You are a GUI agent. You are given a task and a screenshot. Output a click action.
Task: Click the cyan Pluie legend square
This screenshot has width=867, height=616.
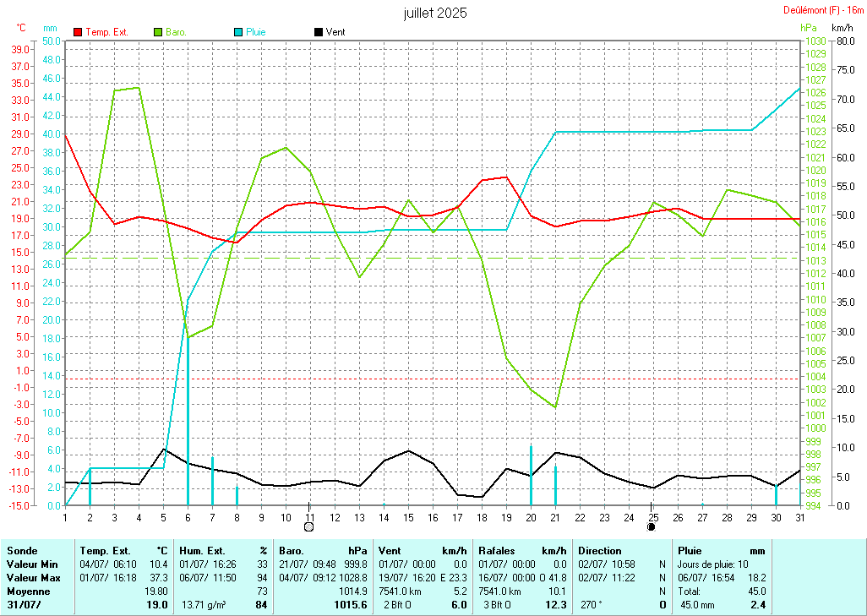(238, 32)
